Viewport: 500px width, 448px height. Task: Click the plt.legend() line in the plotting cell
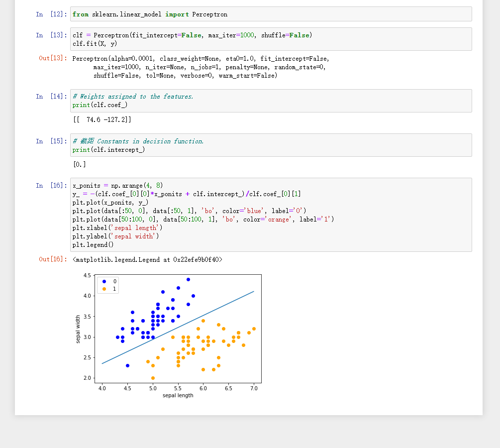pyautogui.click(x=93, y=245)
